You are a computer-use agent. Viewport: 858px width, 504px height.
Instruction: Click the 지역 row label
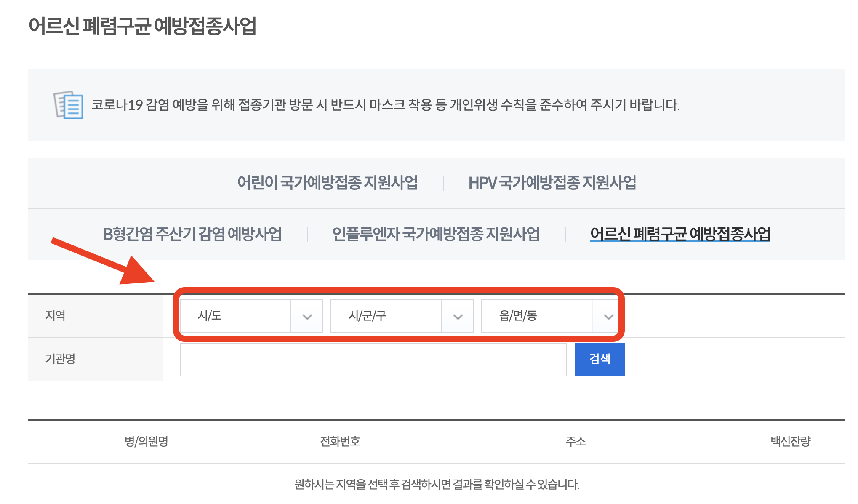55,315
